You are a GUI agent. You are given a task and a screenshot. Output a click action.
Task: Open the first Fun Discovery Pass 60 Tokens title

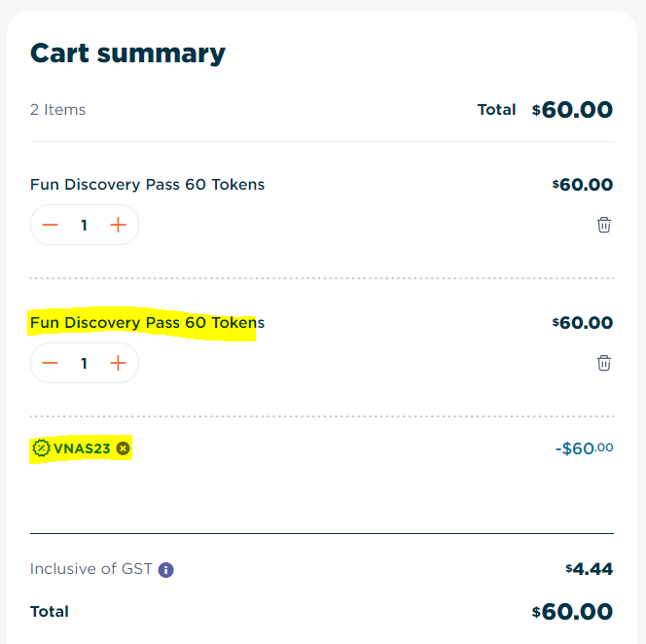click(147, 184)
